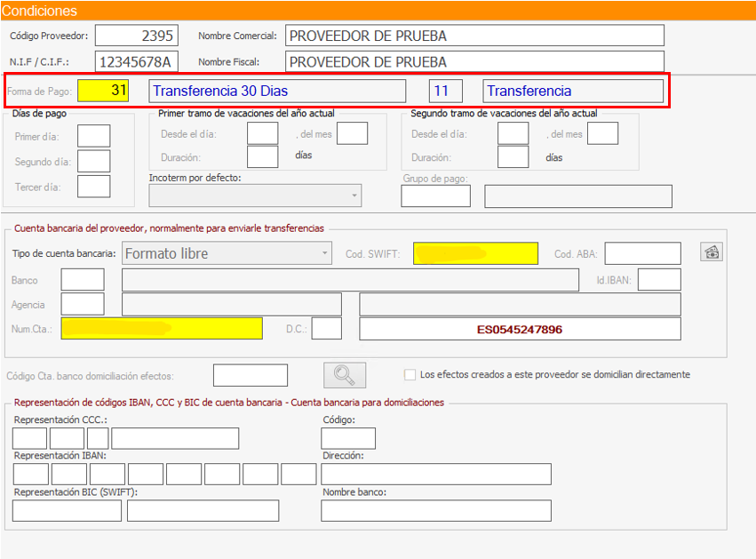Click the Num.Cta. account number field

coord(162,329)
